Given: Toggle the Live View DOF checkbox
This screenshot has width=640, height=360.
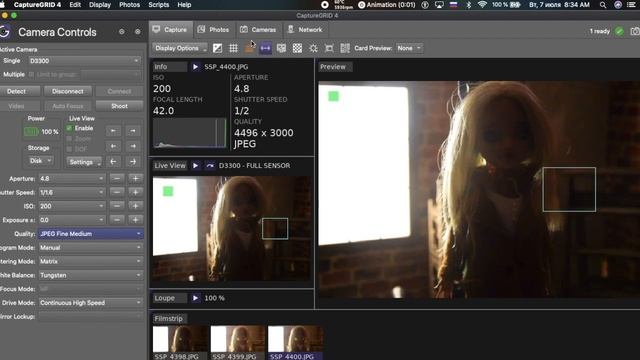Looking at the screenshot, I should point(69,149).
